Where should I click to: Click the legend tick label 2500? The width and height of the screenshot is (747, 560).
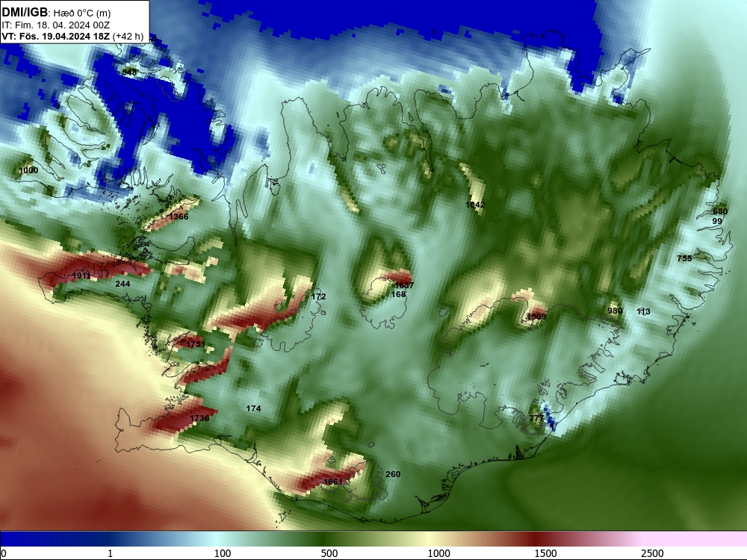click(652, 553)
